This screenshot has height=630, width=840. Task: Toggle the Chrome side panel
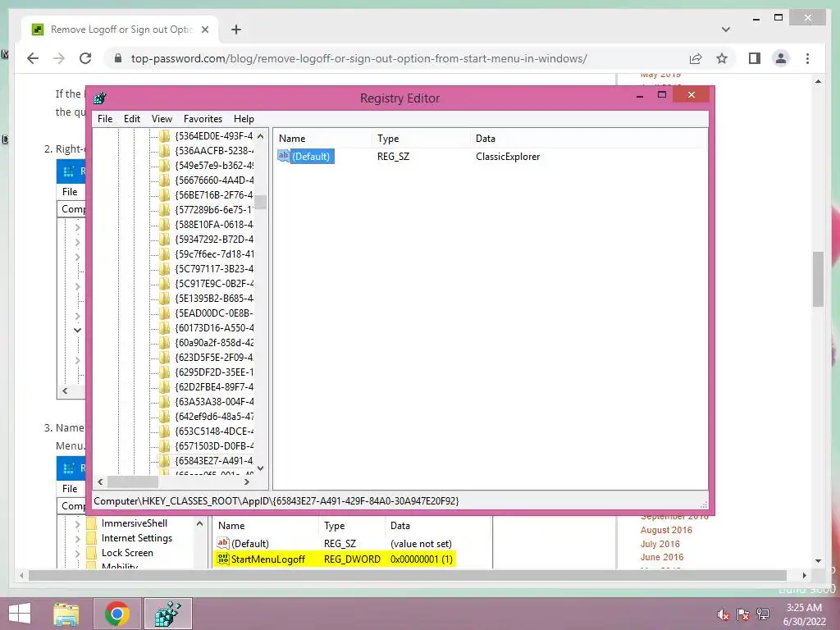tap(755, 58)
